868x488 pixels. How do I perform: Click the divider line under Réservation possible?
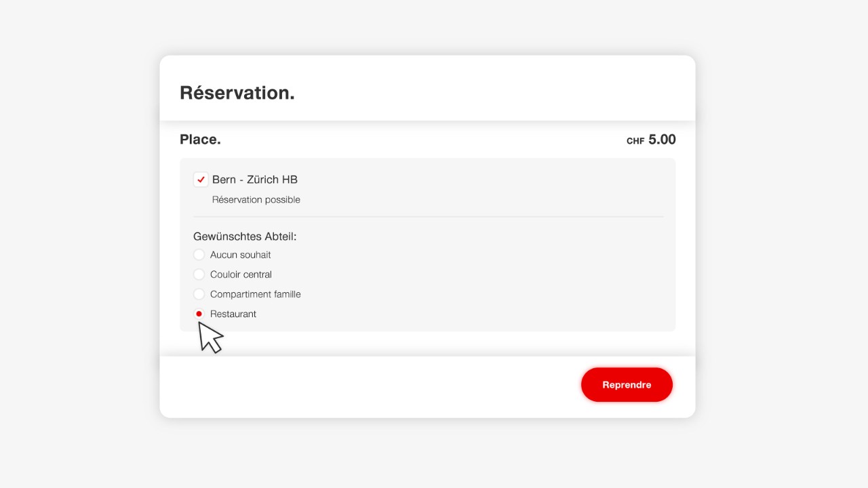click(427, 216)
